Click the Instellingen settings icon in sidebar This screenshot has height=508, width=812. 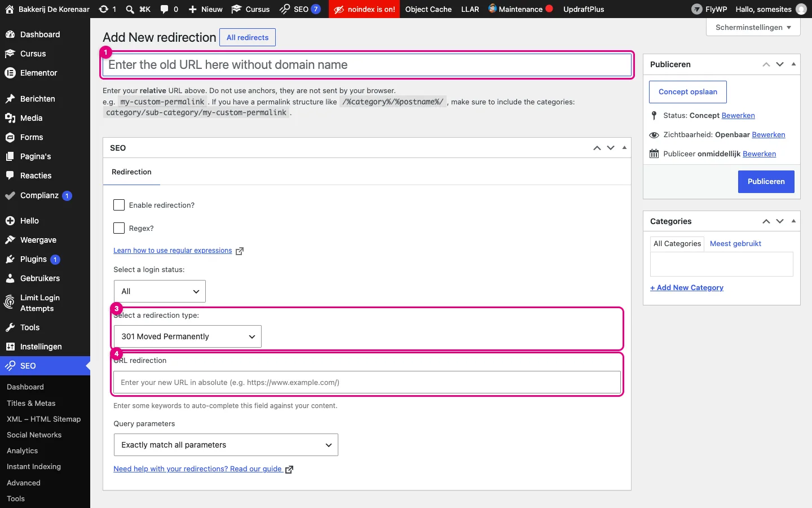click(x=10, y=347)
